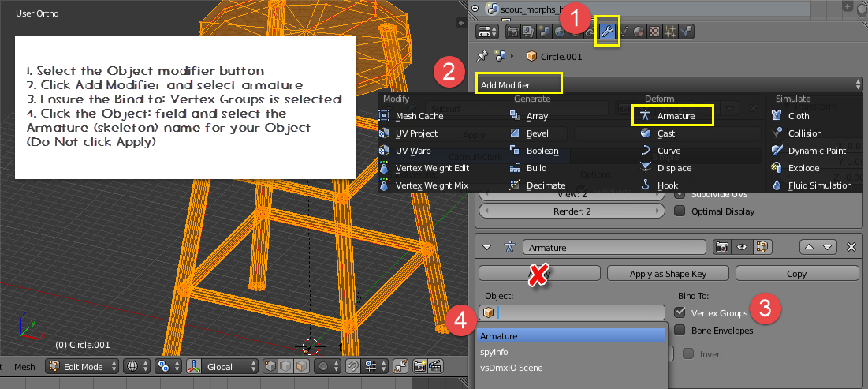Click the View: 2 subdivisions field
The width and height of the screenshot is (868, 389).
pos(572,194)
